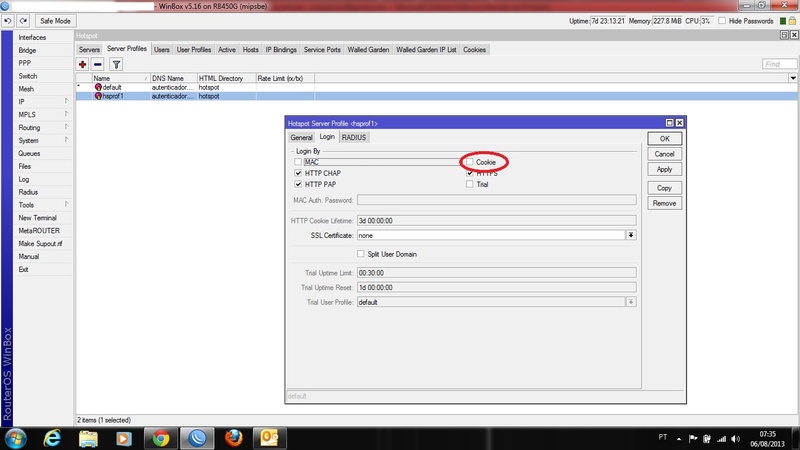Switch to the RADIUS tab
Image resolution: width=800 pixels, height=450 pixels.
tap(354, 137)
